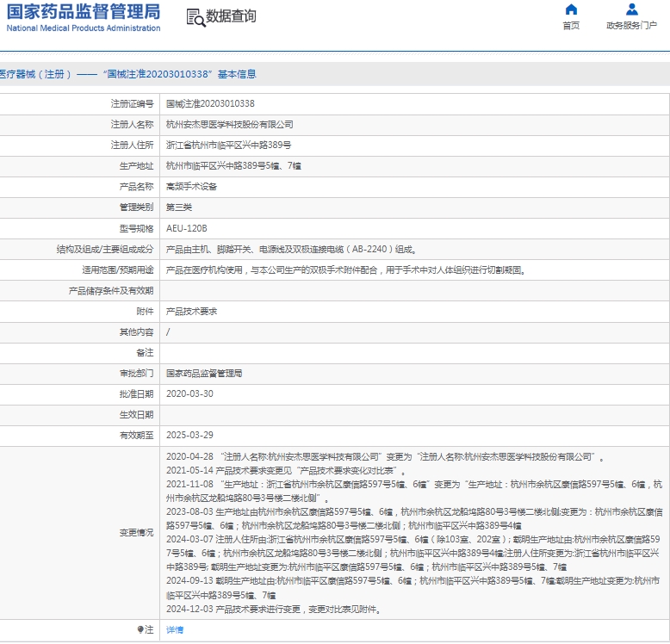The width and height of the screenshot is (670, 644).
Task: Click the 2023-08-03 change record line
Action: pos(414,518)
